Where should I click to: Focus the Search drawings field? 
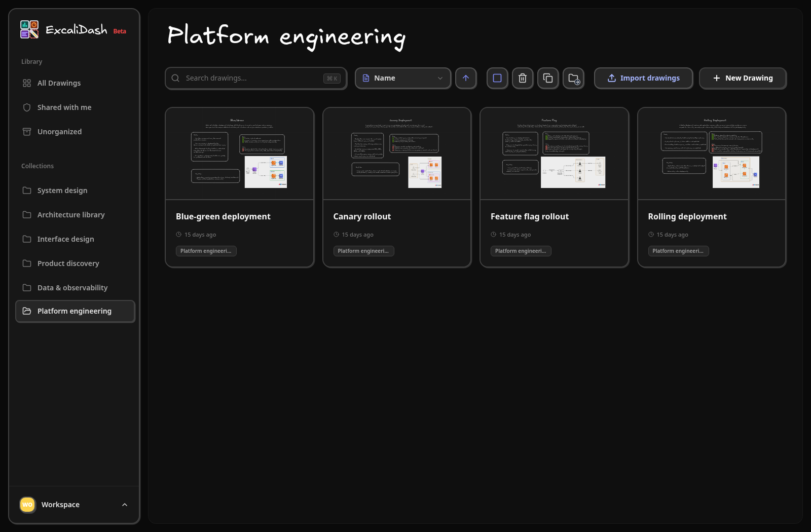click(256, 78)
